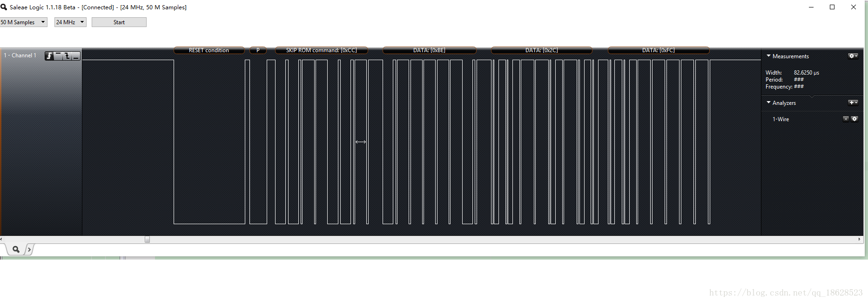Click the Width value 82.6250 µs
This screenshot has width=868, height=302.
coord(807,73)
